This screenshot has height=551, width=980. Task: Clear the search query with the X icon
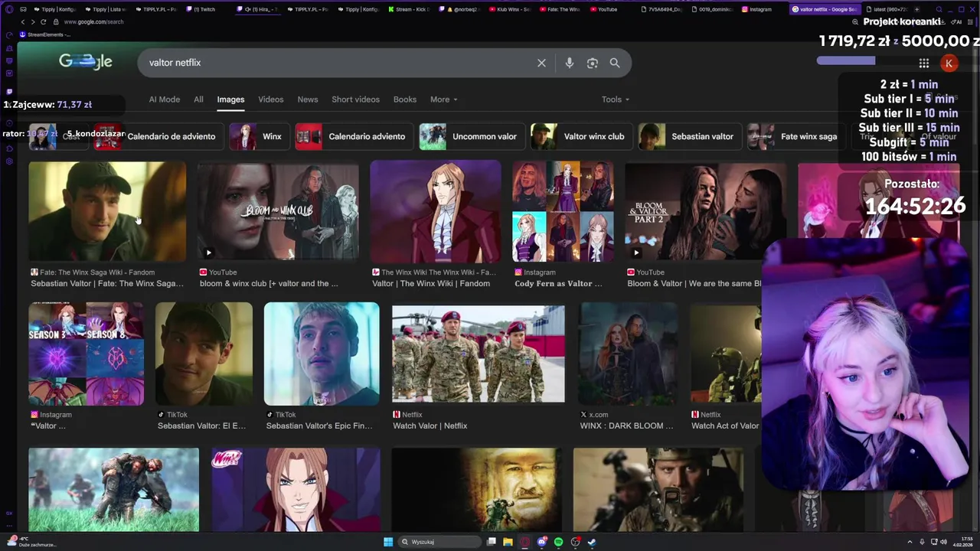tap(541, 63)
